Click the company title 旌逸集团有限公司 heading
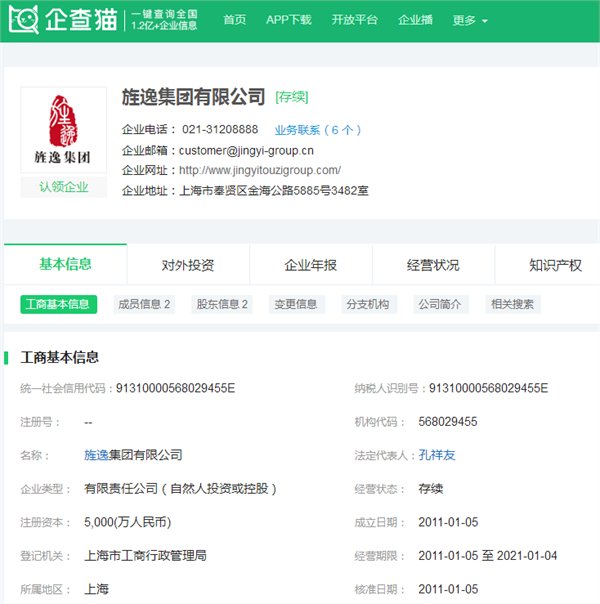Viewport: 600px width, 604px height. tap(193, 97)
